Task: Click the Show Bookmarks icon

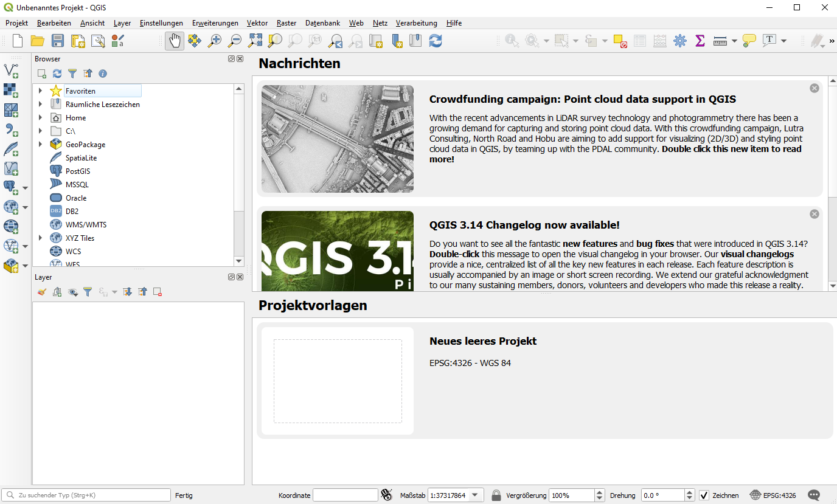Action: [x=415, y=41]
